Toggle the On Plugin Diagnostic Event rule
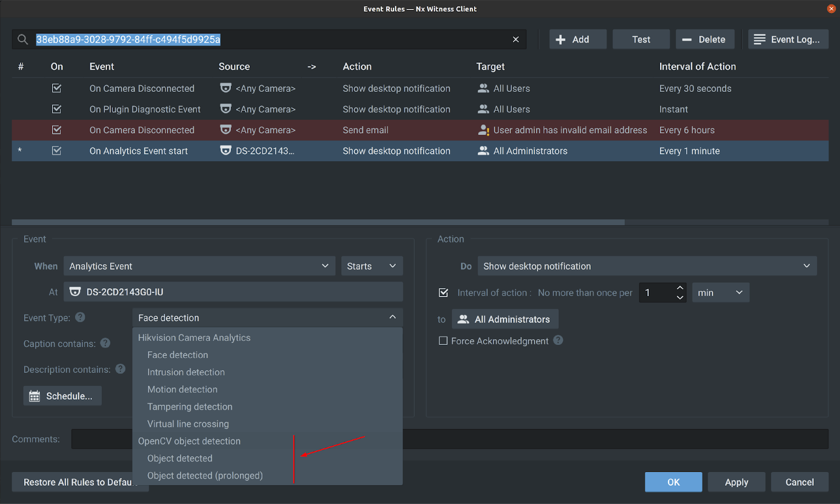The height and width of the screenshot is (504, 840). coord(57,109)
